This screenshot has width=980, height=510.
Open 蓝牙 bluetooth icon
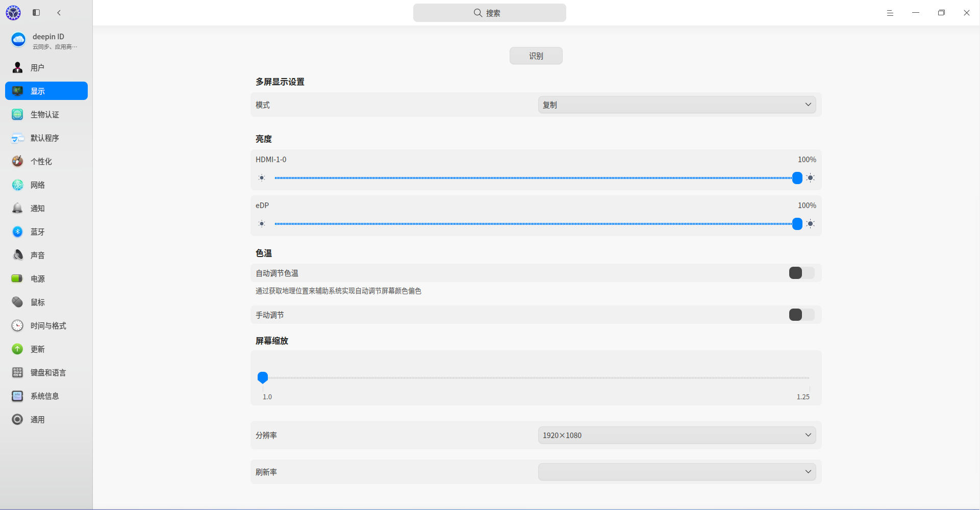pos(18,232)
